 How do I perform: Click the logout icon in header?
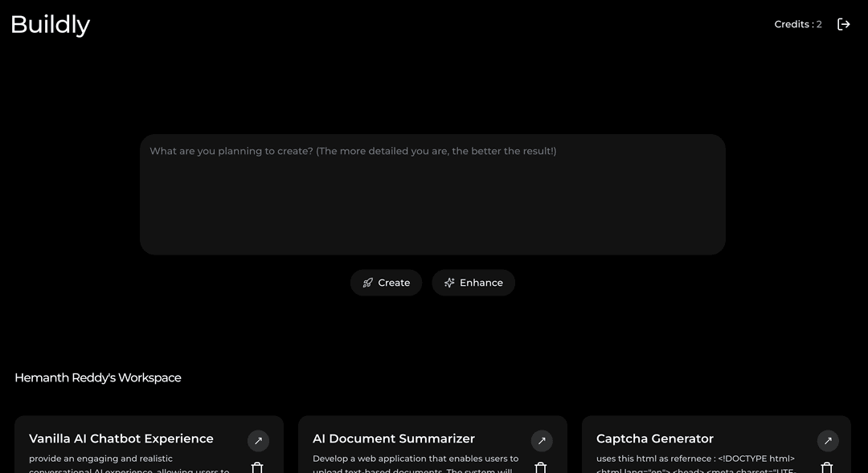843,24
